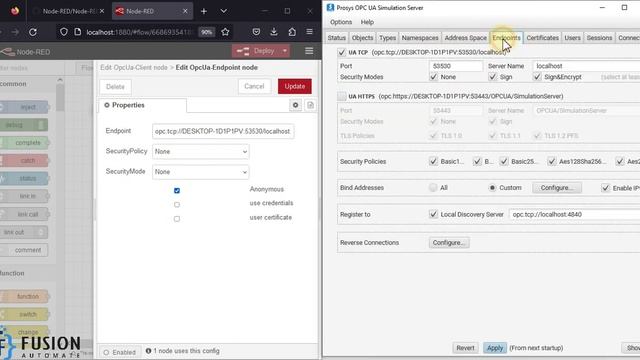Click Configure for Reverse Connections

[x=449, y=242]
